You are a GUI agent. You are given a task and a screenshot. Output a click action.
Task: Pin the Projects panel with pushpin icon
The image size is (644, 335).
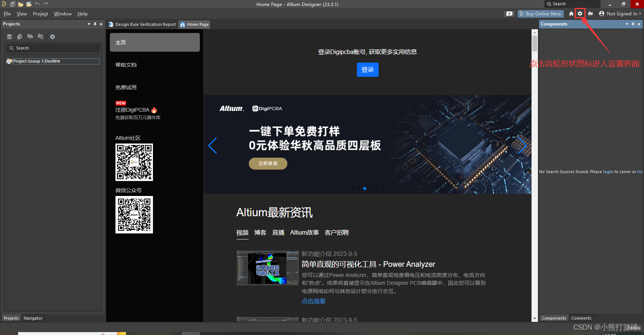95,24
